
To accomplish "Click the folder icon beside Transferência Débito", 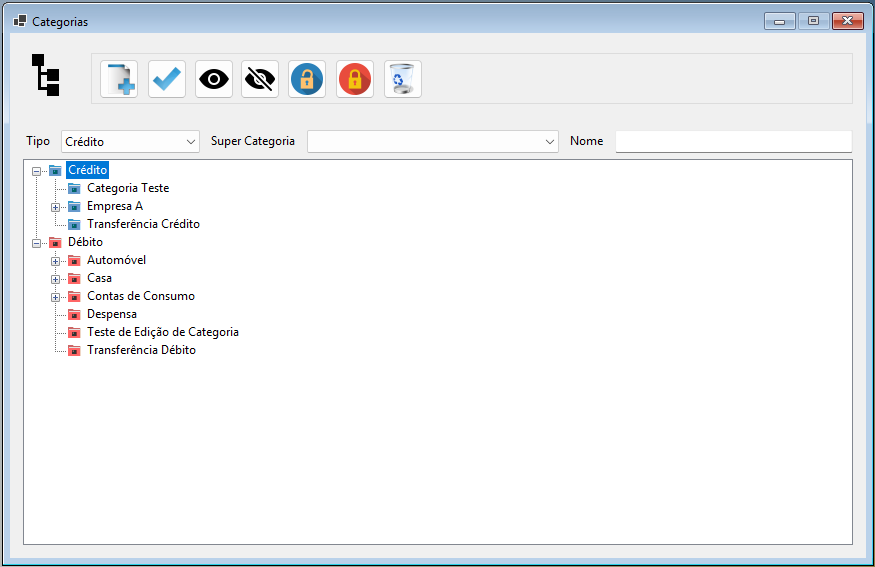I will pyautogui.click(x=74, y=350).
